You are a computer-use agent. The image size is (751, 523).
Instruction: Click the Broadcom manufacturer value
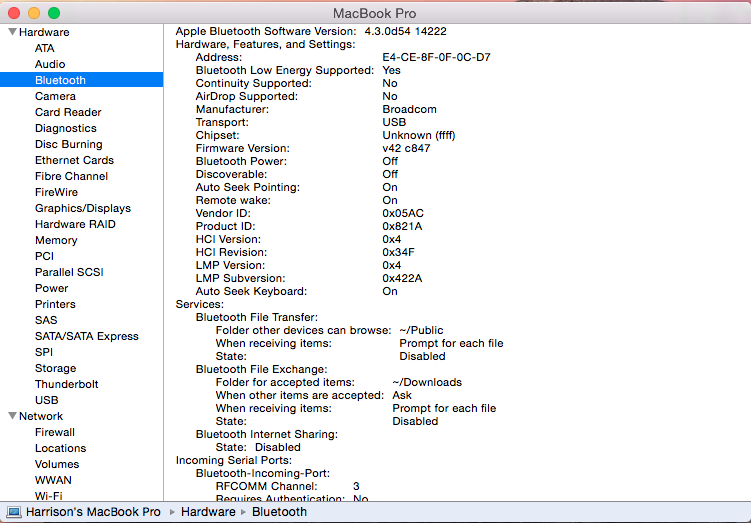(x=410, y=109)
